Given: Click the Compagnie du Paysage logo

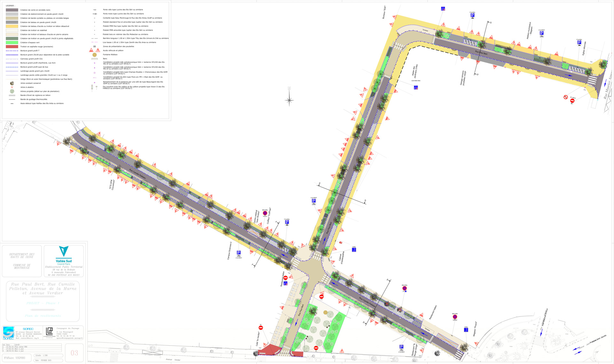Looking at the screenshot, I should click(50, 331).
